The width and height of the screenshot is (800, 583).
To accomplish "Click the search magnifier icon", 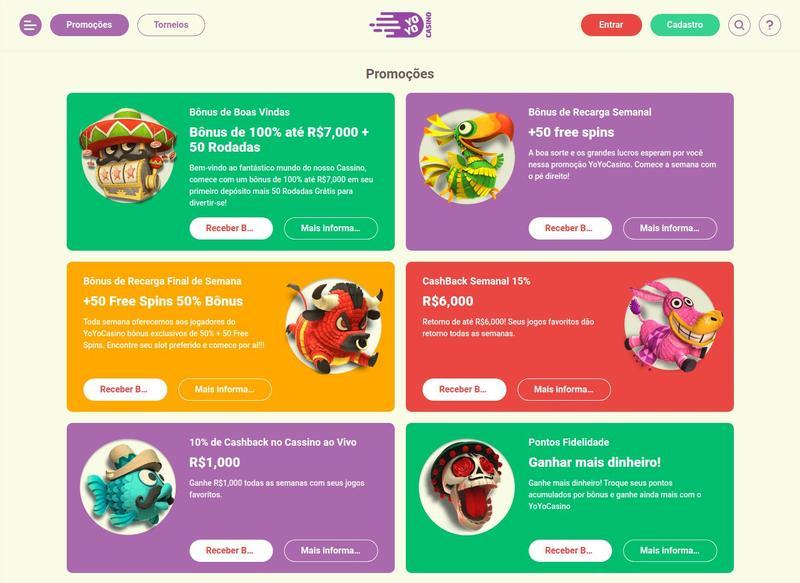I will point(739,24).
